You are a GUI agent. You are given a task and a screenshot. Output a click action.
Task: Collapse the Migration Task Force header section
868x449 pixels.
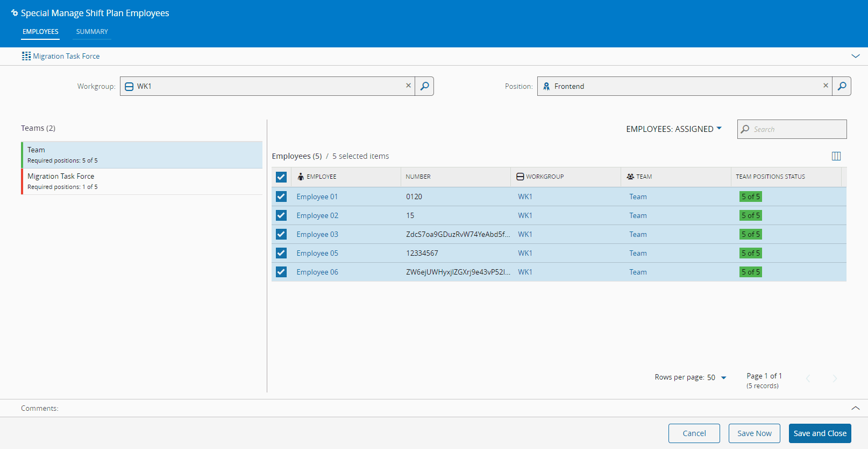point(855,56)
